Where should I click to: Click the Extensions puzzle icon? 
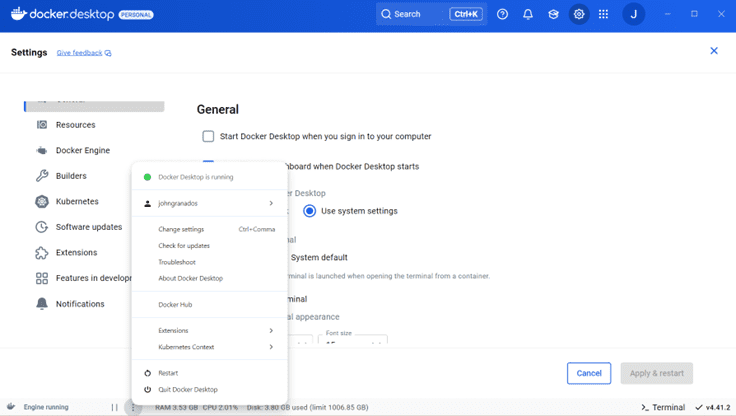point(42,253)
